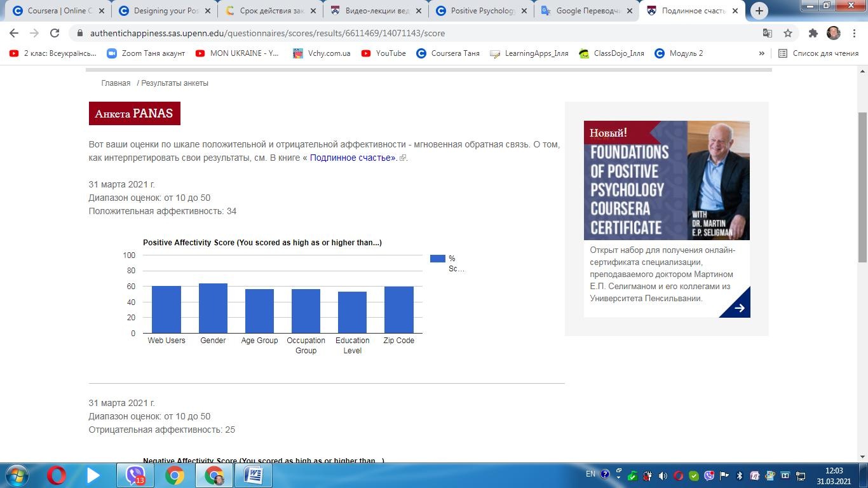868x488 pixels.
Task: Click the EN language indicator
Action: coord(590,474)
